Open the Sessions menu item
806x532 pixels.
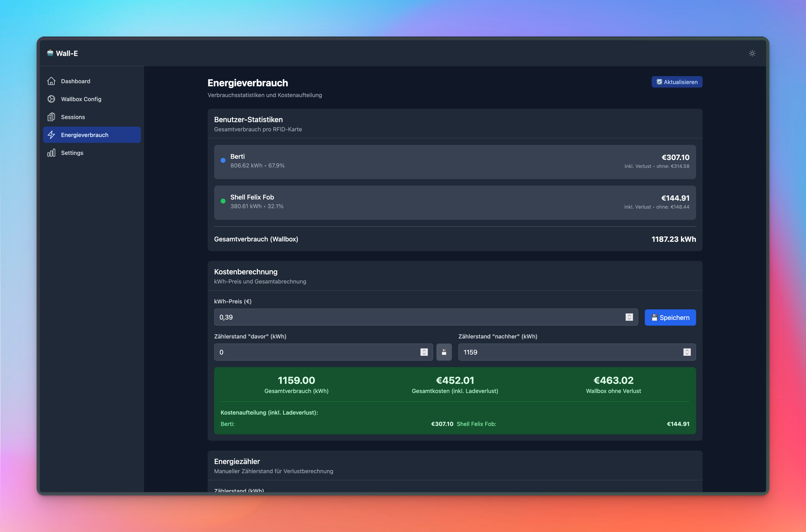tap(73, 117)
